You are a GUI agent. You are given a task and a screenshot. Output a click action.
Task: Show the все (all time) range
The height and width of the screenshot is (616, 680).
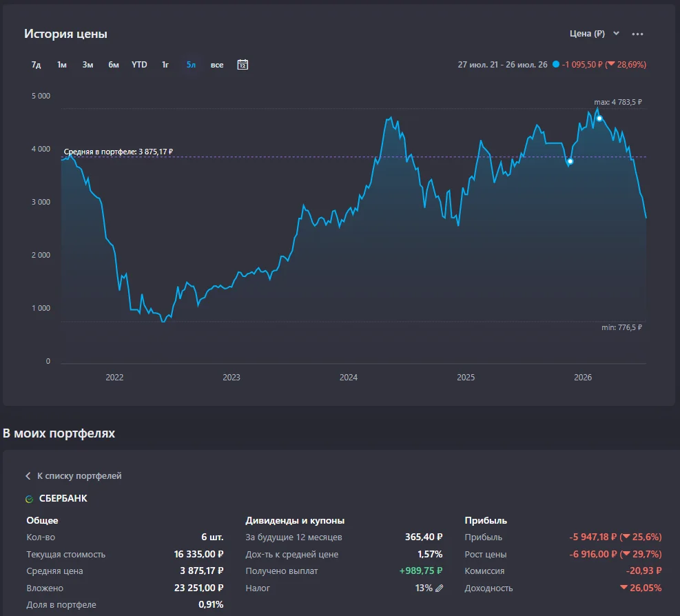pyautogui.click(x=217, y=65)
